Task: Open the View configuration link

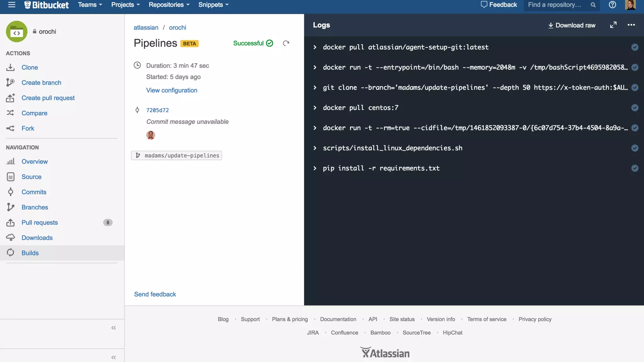Action: [x=171, y=90]
